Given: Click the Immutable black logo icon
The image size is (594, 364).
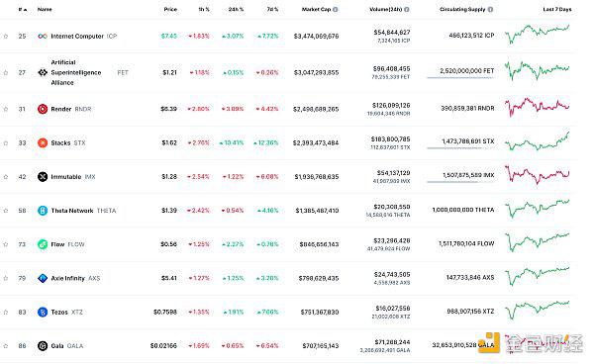Looking at the screenshot, I should click(43, 177).
